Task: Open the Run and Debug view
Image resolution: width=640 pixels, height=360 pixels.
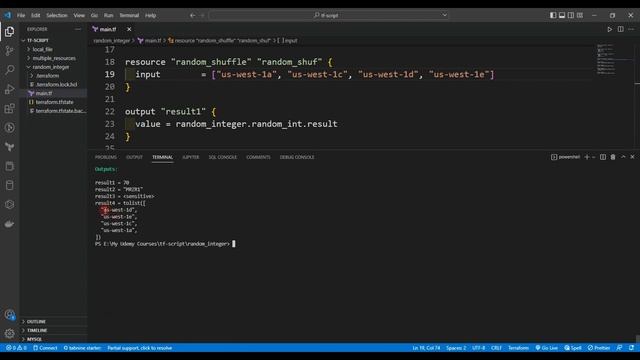Action: [9, 89]
